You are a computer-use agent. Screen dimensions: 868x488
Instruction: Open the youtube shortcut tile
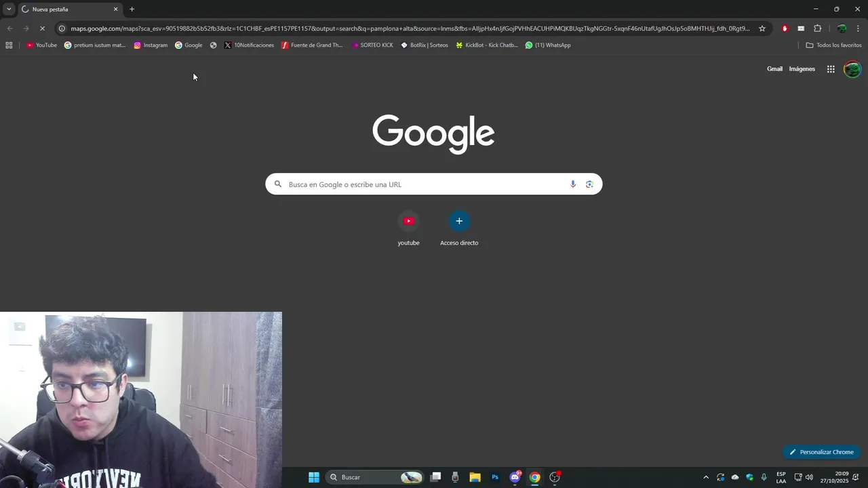[408, 229]
